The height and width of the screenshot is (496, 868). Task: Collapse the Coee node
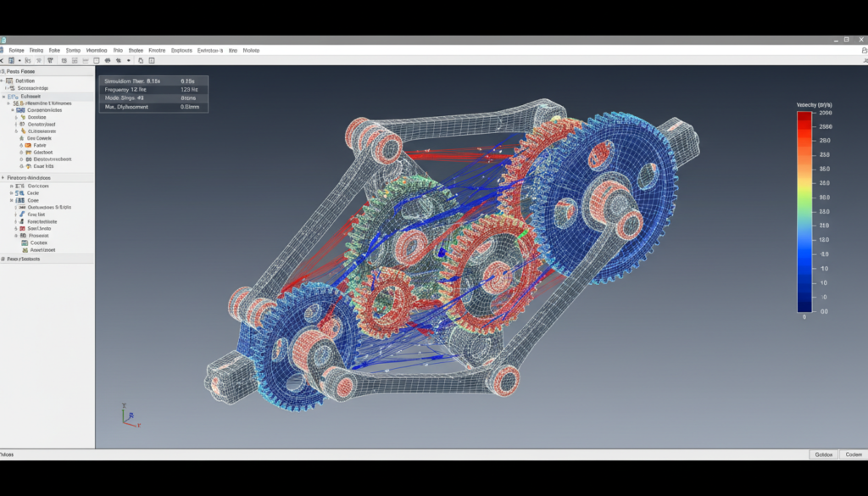pyautogui.click(x=12, y=200)
